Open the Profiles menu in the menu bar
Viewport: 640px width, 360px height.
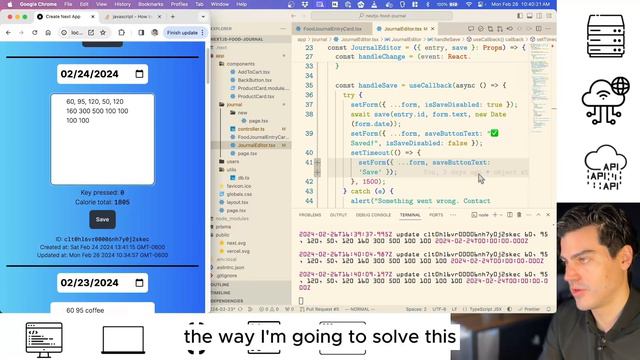click(179, 4)
